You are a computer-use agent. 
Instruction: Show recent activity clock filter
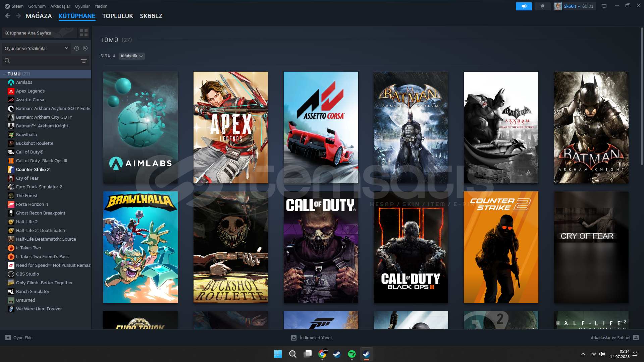point(76,48)
